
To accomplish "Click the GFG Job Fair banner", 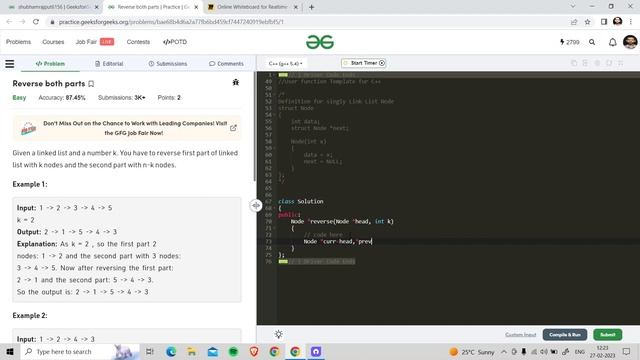I will (x=127, y=128).
